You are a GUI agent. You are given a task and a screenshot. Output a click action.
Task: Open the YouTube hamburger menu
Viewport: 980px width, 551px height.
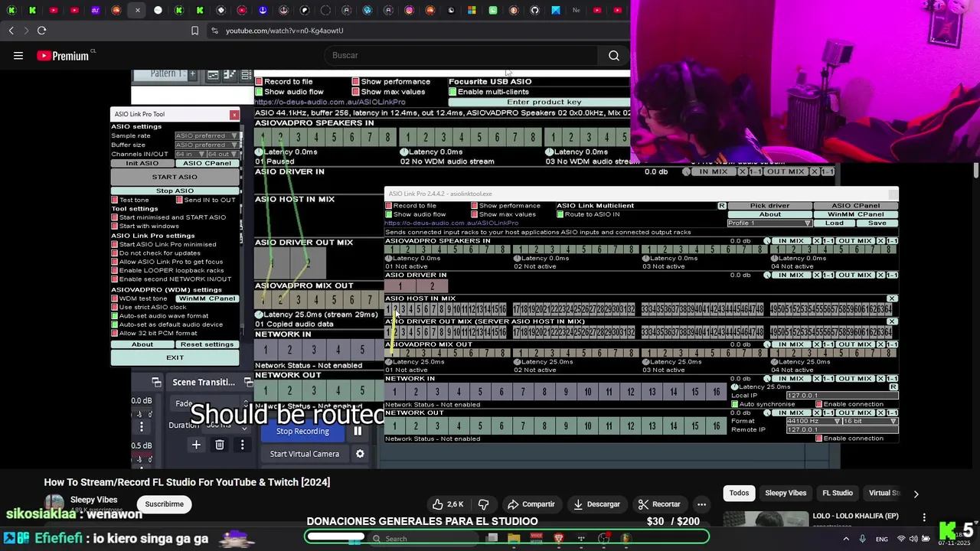18,55
